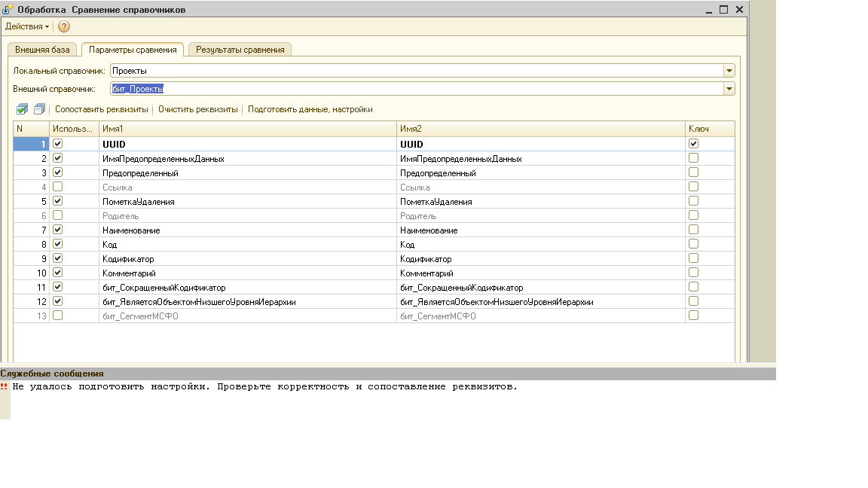Sort by the Имя1 column header
This screenshot has width=868, height=488.
coord(248,129)
